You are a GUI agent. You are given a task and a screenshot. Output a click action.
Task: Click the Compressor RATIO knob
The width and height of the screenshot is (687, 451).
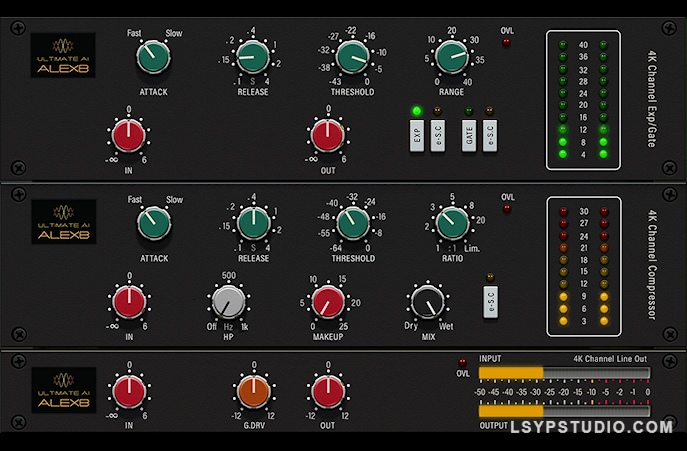click(451, 221)
